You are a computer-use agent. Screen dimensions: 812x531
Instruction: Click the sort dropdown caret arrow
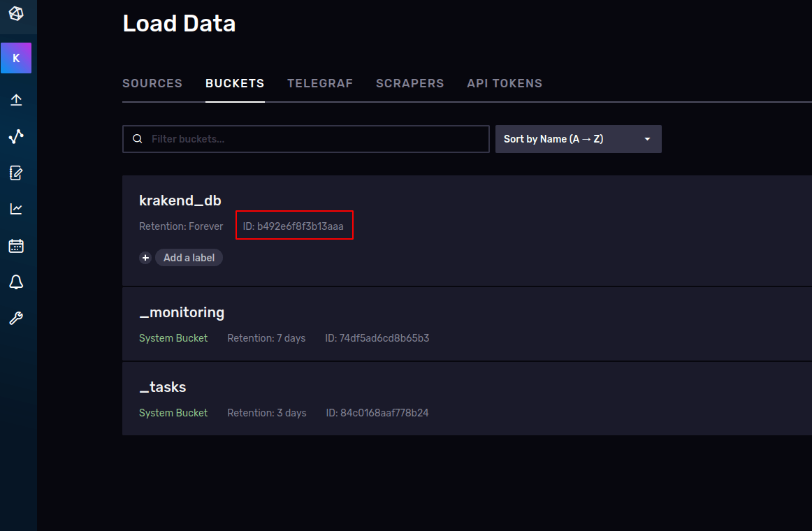pos(647,139)
